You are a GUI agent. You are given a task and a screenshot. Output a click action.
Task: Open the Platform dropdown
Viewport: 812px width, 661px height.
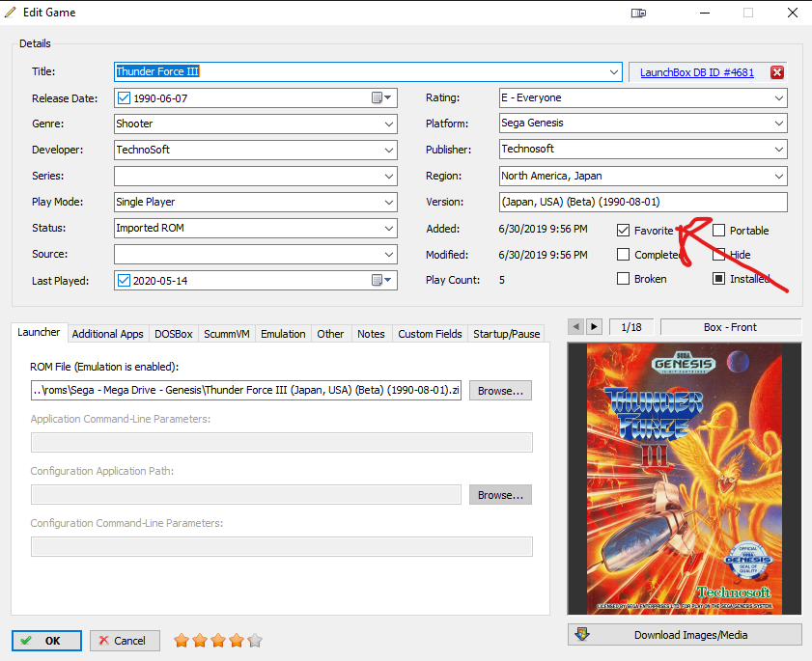779,124
